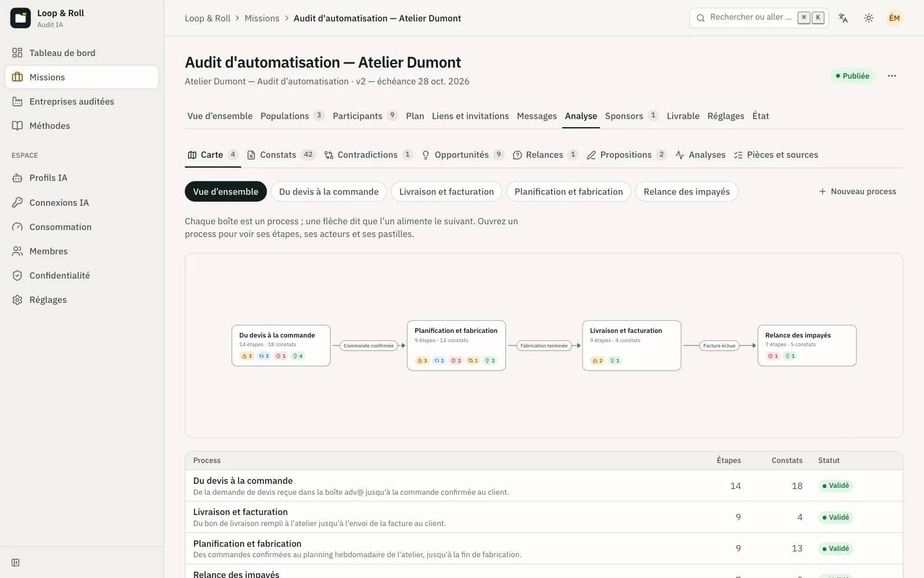Go to Profils IA
924x578 pixels.
[x=81, y=178]
